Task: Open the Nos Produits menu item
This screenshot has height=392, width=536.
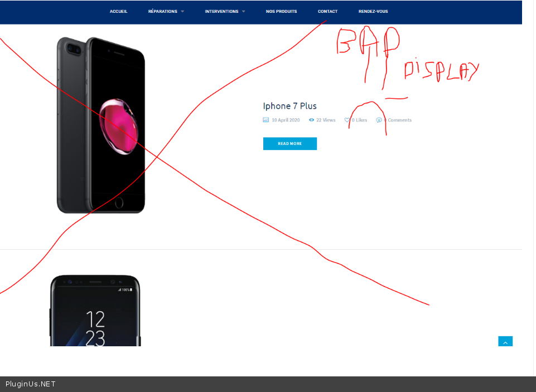Action: [281, 12]
